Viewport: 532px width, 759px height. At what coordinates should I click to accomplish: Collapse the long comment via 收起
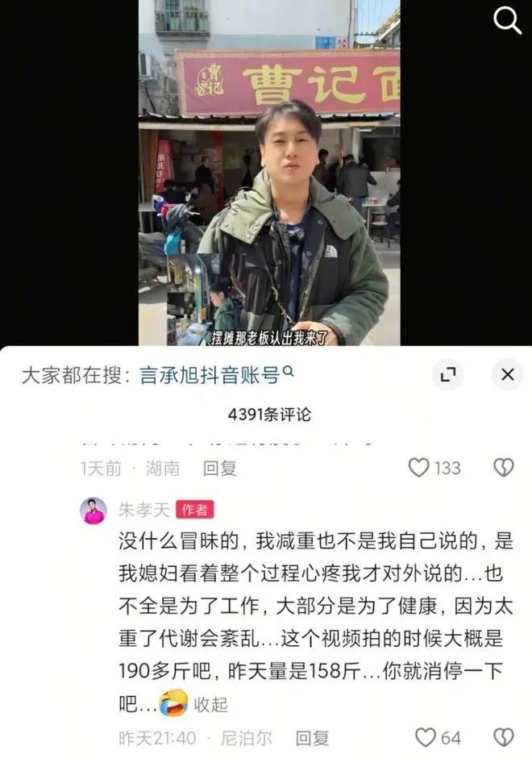tap(211, 704)
